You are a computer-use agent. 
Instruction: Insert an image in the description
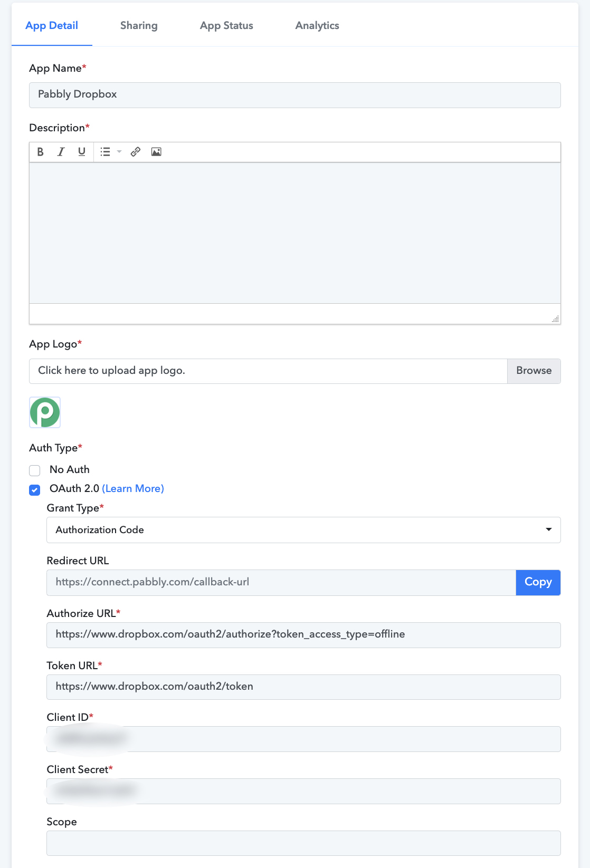point(156,152)
